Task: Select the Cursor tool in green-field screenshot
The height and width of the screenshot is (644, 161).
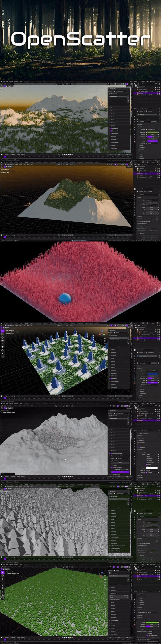Action: (2, 576)
